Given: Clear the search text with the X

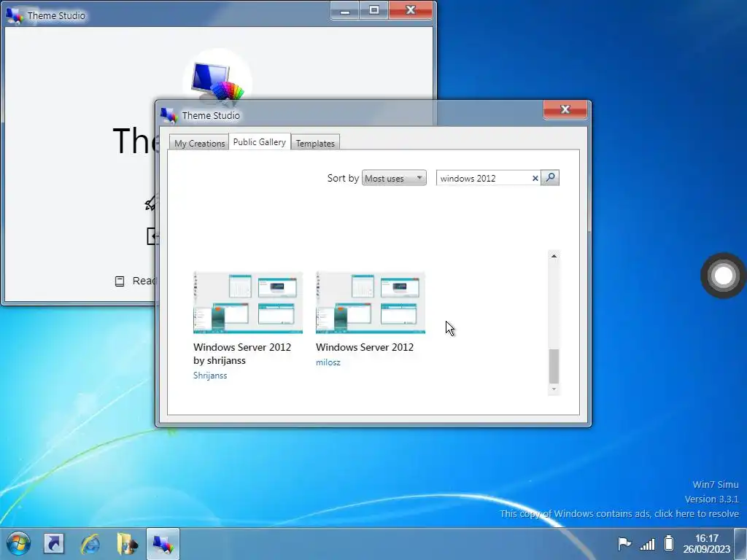Looking at the screenshot, I should pyautogui.click(x=535, y=178).
